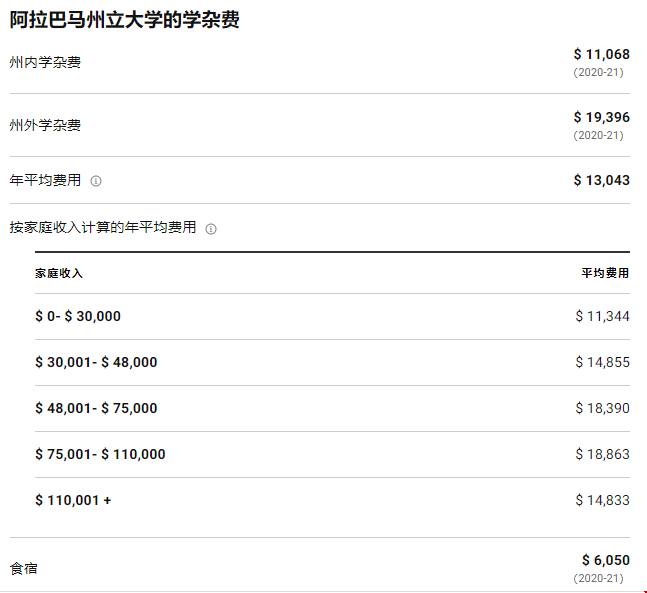
Task: Click the $ 18,863 cost cell
Action: [603, 454]
